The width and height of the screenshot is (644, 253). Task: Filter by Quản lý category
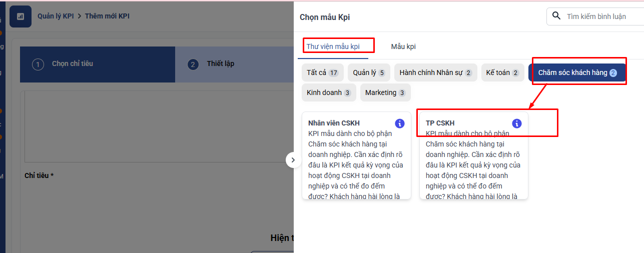point(368,72)
